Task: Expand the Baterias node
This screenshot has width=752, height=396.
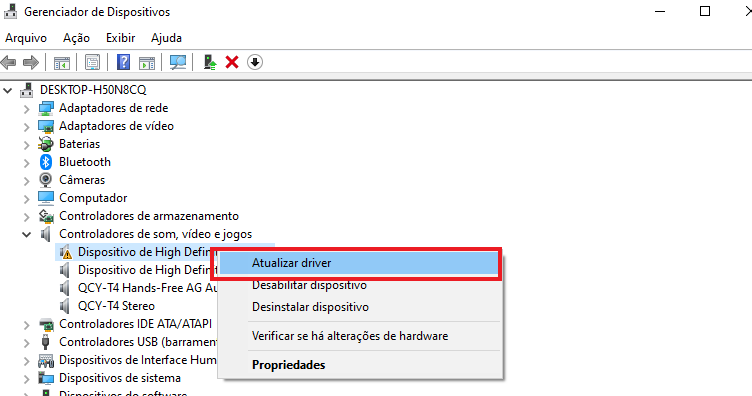Action: click(x=26, y=145)
